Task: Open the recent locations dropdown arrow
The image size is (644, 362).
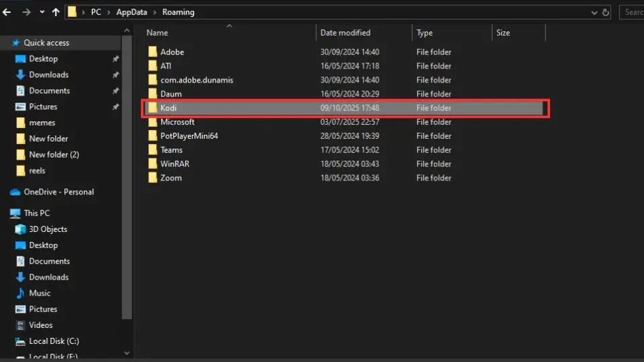Action: [x=42, y=12]
